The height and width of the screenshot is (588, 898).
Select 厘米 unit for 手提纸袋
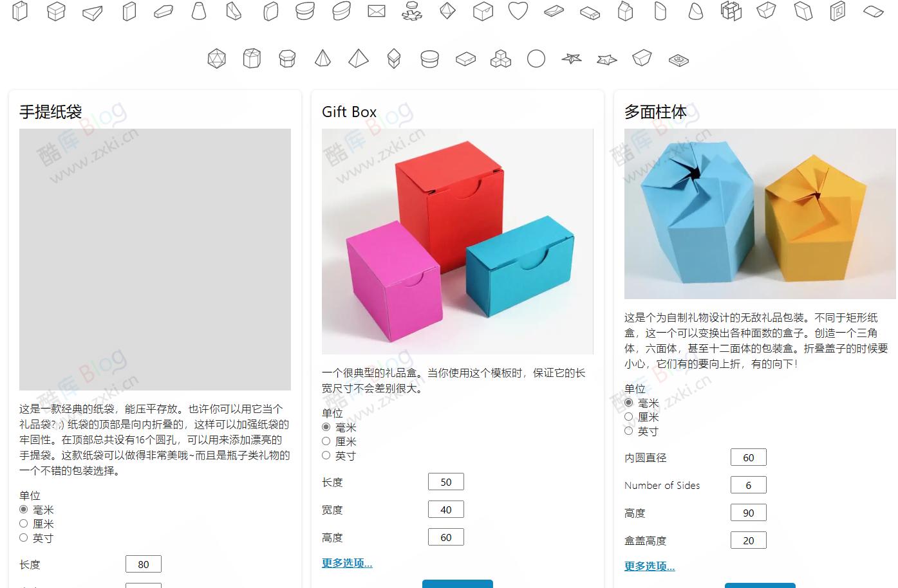(24, 524)
